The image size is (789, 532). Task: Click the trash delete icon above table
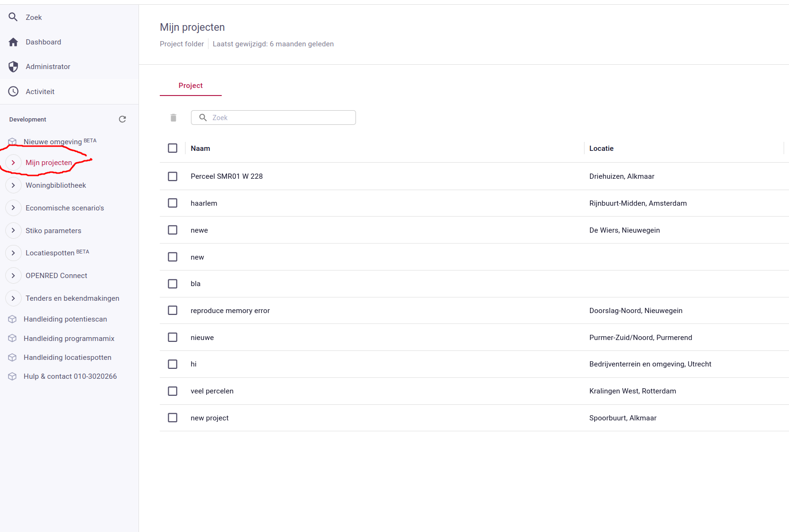pos(173,118)
